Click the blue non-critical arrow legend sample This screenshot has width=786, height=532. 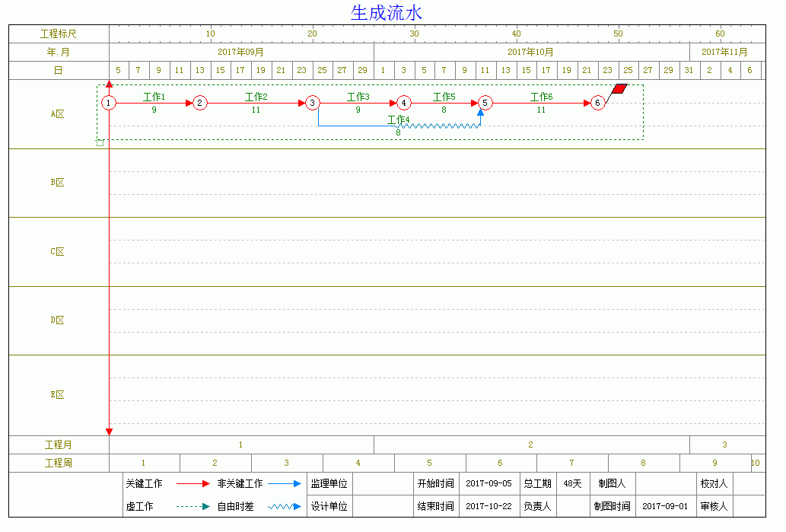pyautogui.click(x=285, y=484)
